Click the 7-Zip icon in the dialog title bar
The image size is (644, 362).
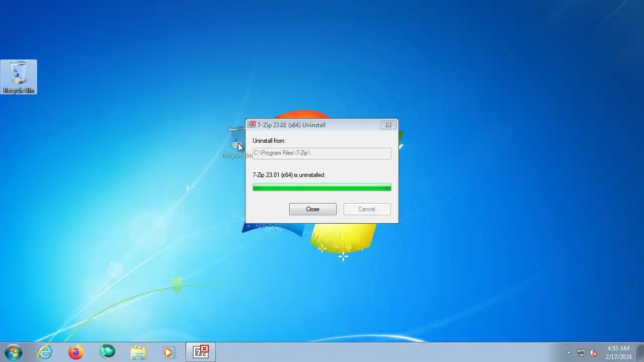252,125
